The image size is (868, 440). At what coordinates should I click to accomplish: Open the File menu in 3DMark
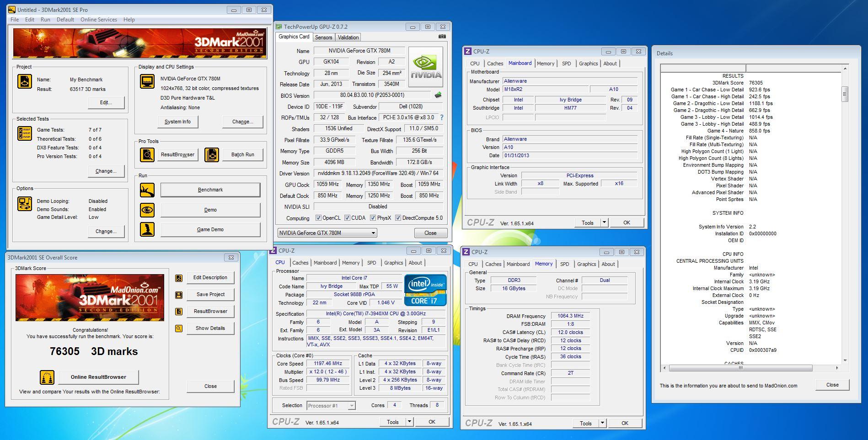[15, 20]
